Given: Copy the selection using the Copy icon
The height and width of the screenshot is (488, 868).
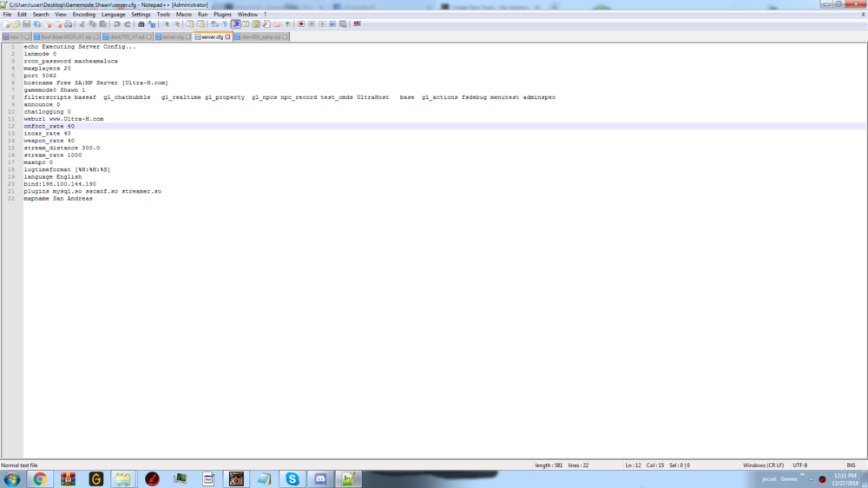Looking at the screenshot, I should (93, 24).
